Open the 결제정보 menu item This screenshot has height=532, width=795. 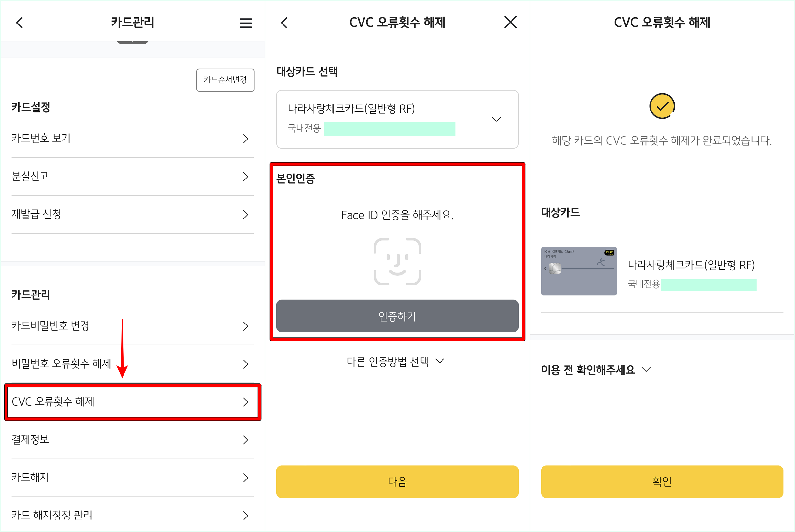pos(133,440)
